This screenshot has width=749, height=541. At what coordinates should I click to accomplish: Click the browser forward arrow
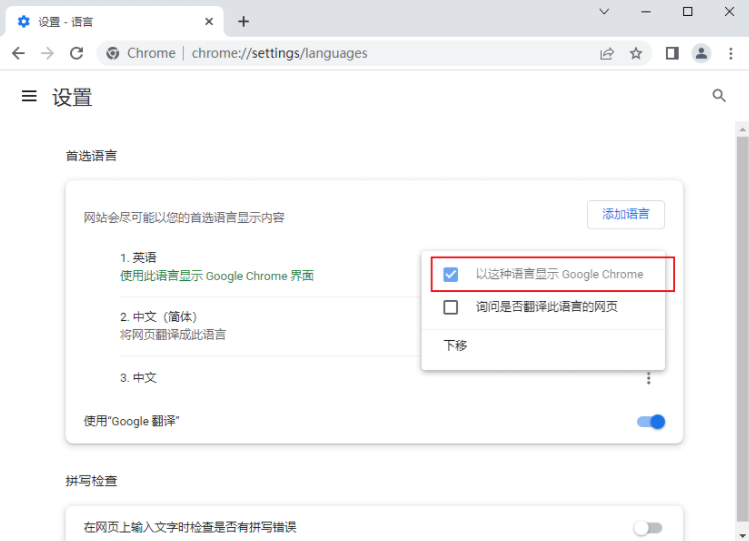[47, 53]
